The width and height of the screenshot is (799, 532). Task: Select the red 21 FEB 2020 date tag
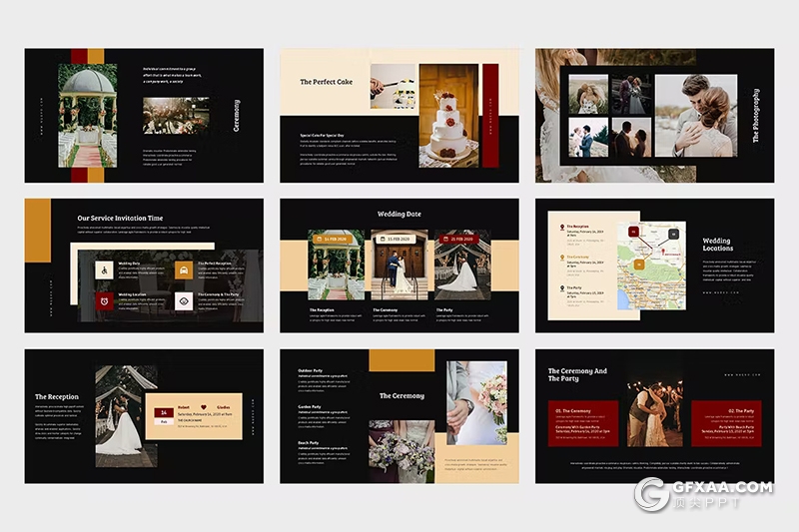pos(460,240)
